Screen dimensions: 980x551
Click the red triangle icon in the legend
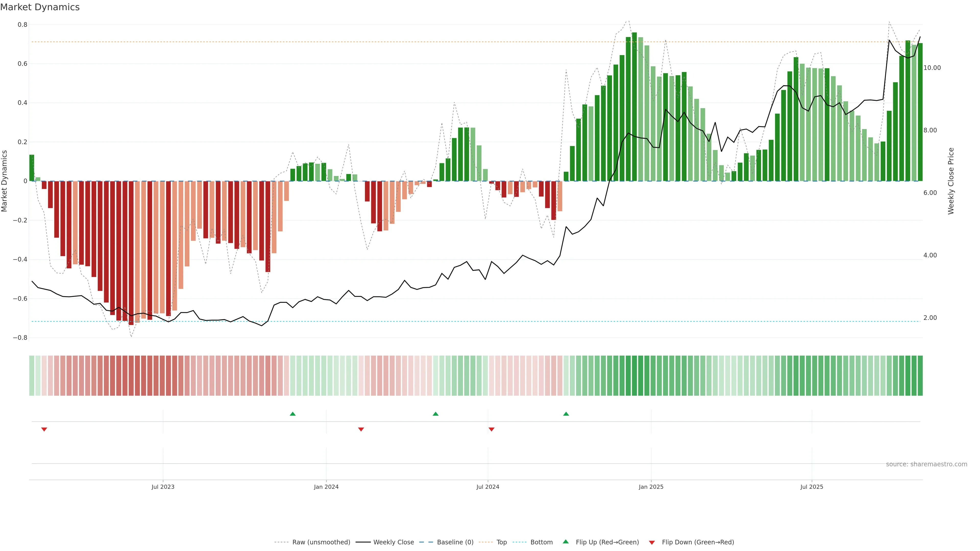coord(652,542)
